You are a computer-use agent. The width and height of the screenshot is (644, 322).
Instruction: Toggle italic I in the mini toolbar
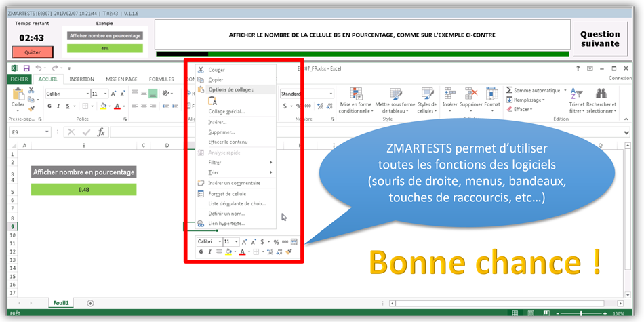click(209, 251)
